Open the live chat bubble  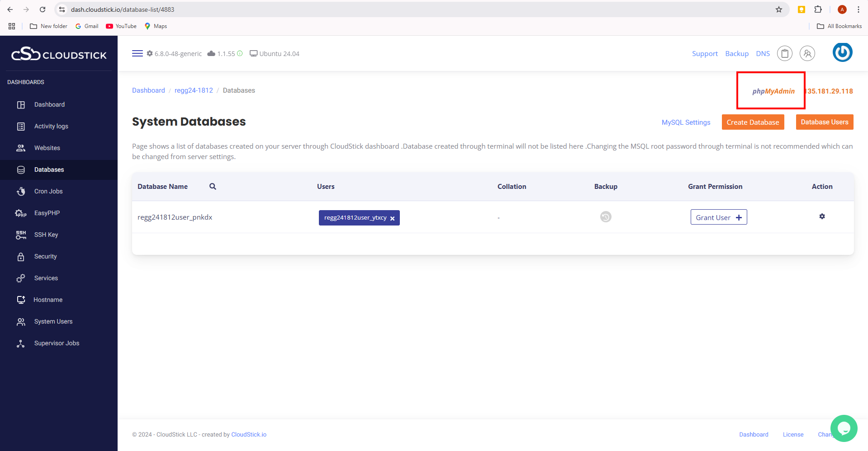(844, 428)
